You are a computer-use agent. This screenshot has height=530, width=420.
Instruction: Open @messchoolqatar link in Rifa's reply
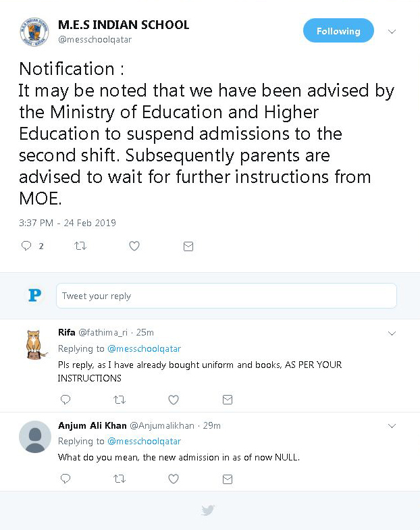tap(144, 349)
